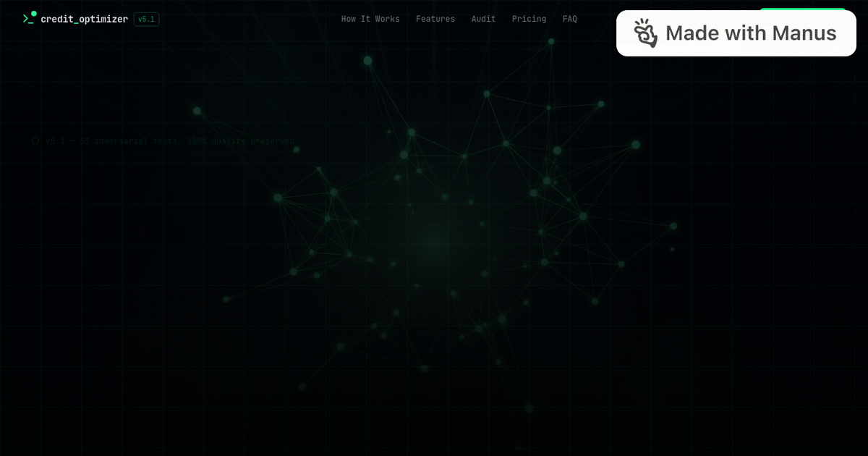Click the '100% quality preserved' text
This screenshot has width=868, height=456.
pyautogui.click(x=242, y=141)
